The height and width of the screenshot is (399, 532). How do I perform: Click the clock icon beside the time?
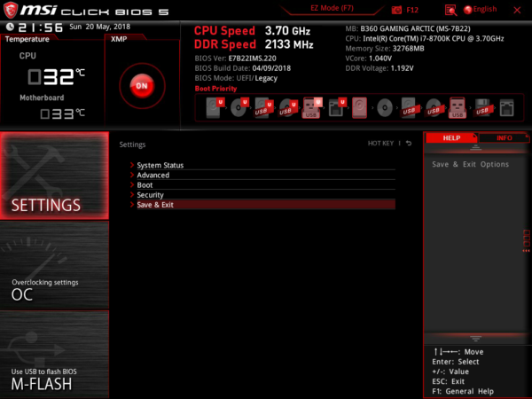pos(10,27)
